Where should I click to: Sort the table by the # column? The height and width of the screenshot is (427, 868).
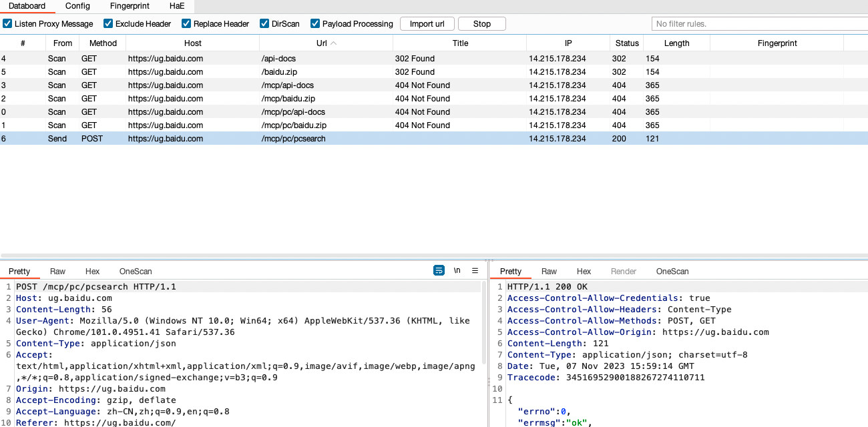point(23,43)
